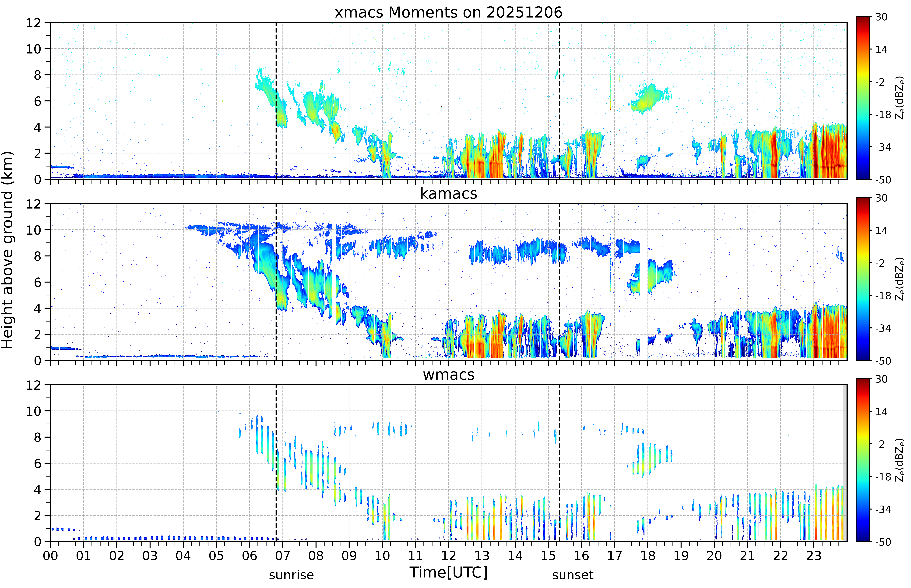Click the xmacs colorbar "-50" tick label

[x=883, y=180]
